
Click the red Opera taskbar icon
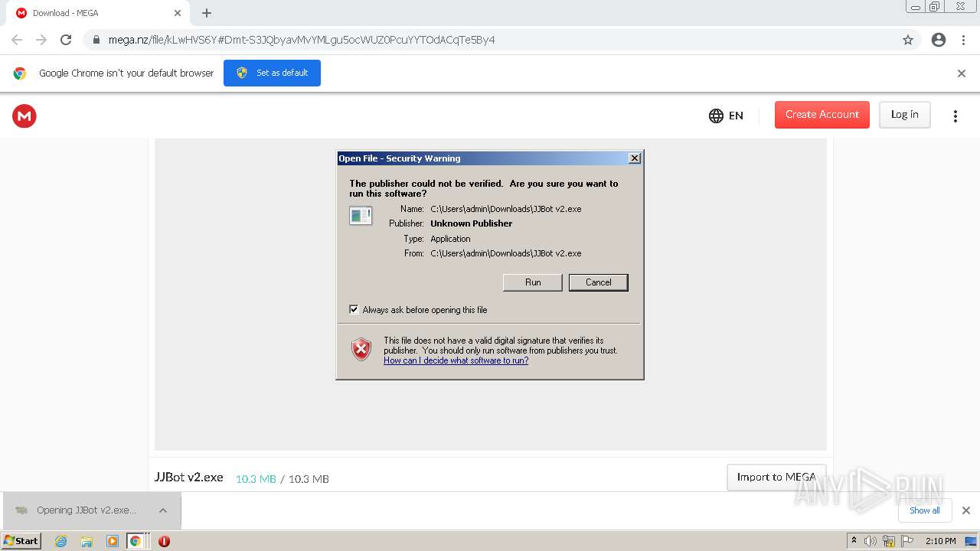point(164,541)
